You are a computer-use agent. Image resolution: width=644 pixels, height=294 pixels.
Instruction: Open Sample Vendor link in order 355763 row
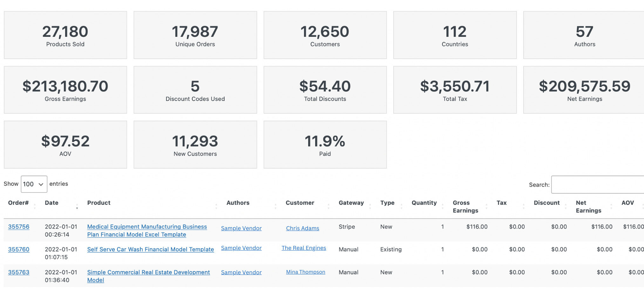pyautogui.click(x=241, y=272)
